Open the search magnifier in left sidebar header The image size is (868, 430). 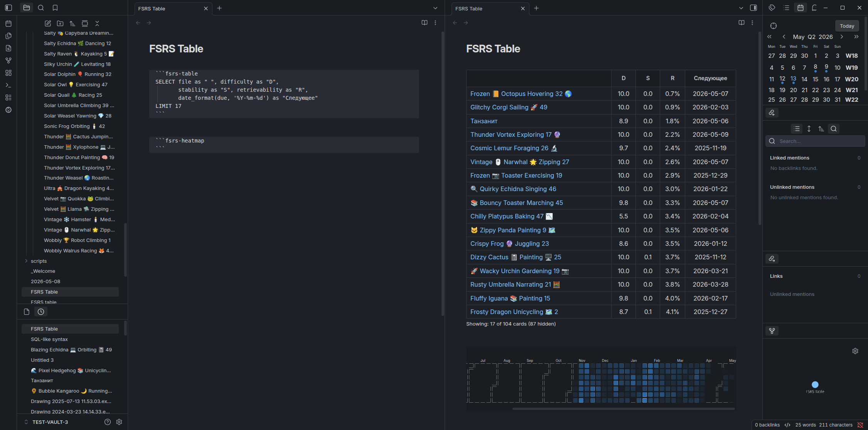click(x=41, y=8)
